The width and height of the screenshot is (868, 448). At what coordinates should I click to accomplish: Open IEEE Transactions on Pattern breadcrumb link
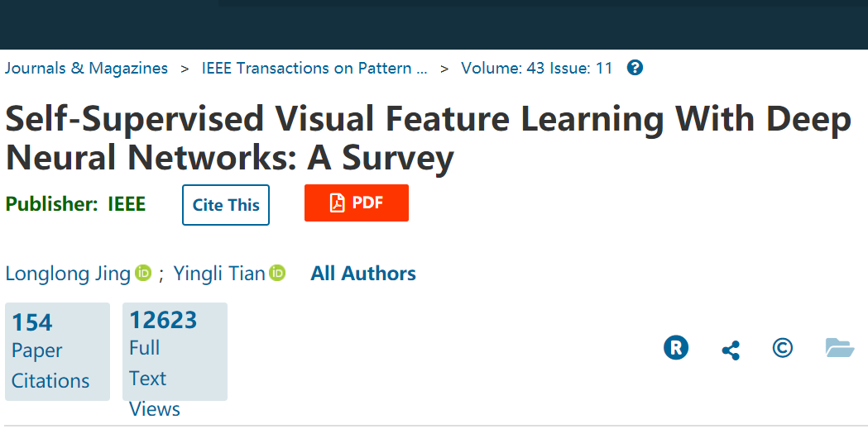pyautogui.click(x=314, y=68)
